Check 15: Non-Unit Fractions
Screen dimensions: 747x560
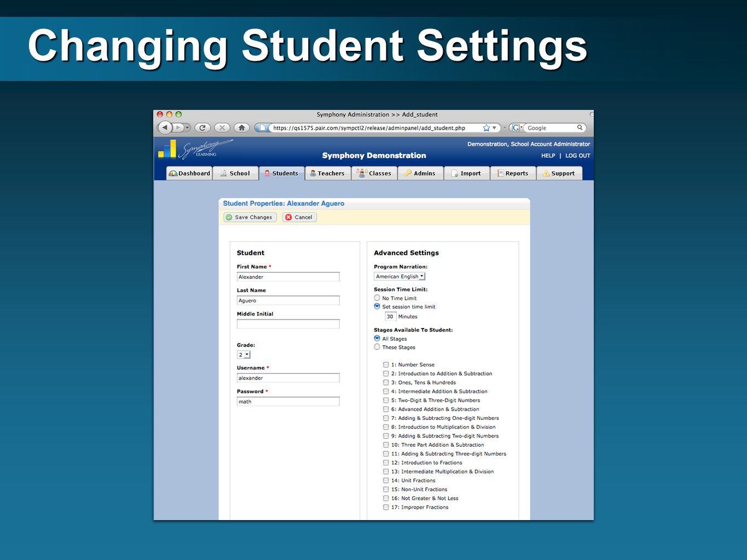pyautogui.click(x=386, y=489)
